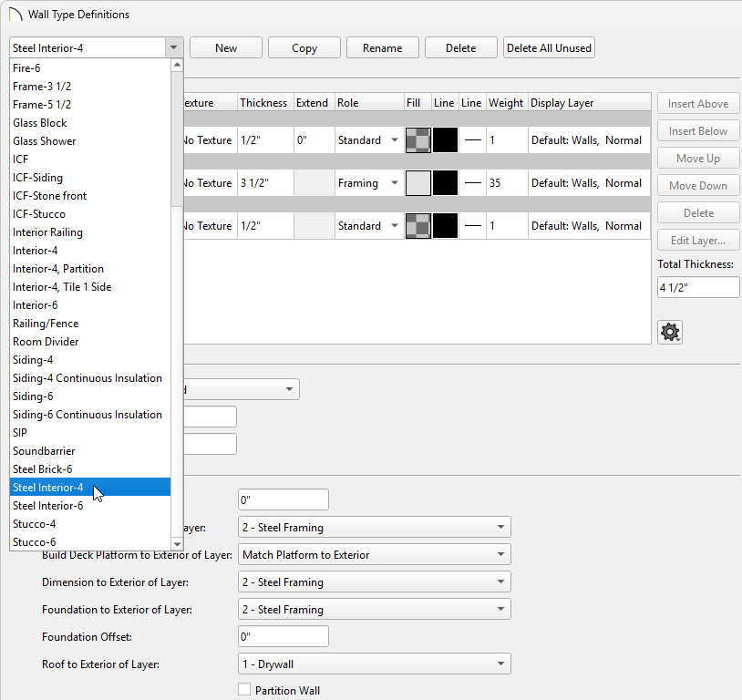This screenshot has height=700, width=742.
Task: Open fill swatch of Framing layer row
Action: coord(418,182)
